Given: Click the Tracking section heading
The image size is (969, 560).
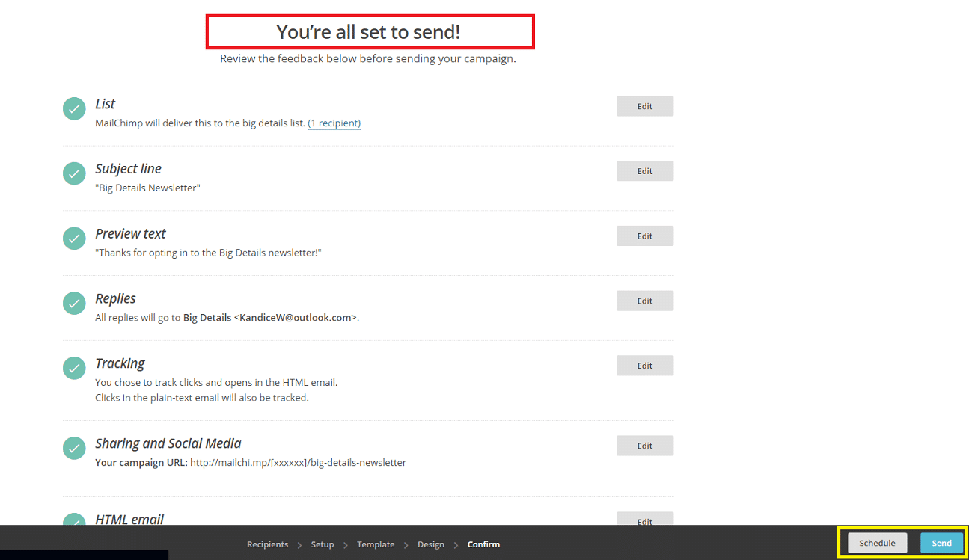Looking at the screenshot, I should point(120,363).
